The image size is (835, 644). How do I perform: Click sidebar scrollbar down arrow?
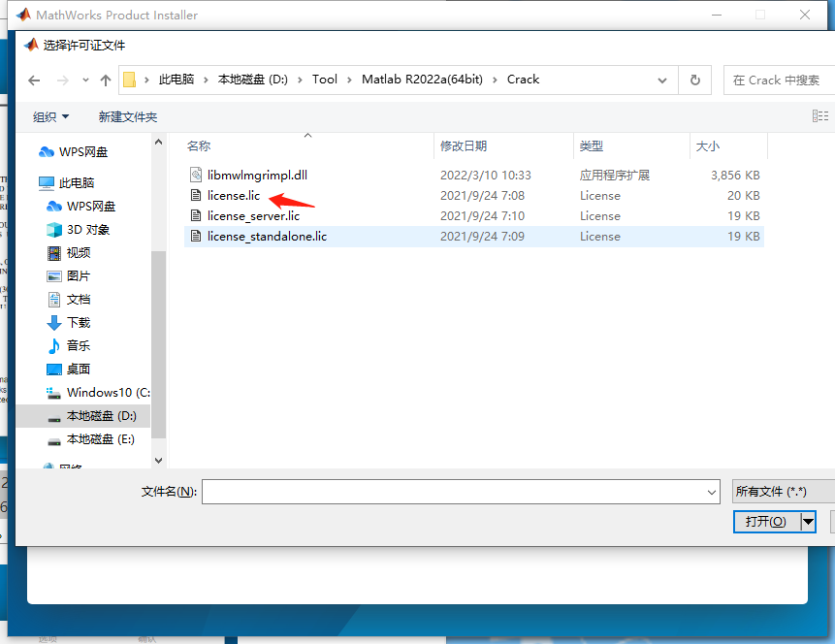(x=158, y=461)
